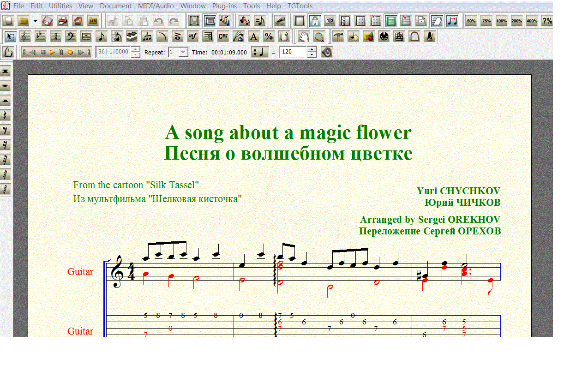This screenshot has width=588, height=377.
Task: Select the Articulation tool
Action: tap(178, 36)
